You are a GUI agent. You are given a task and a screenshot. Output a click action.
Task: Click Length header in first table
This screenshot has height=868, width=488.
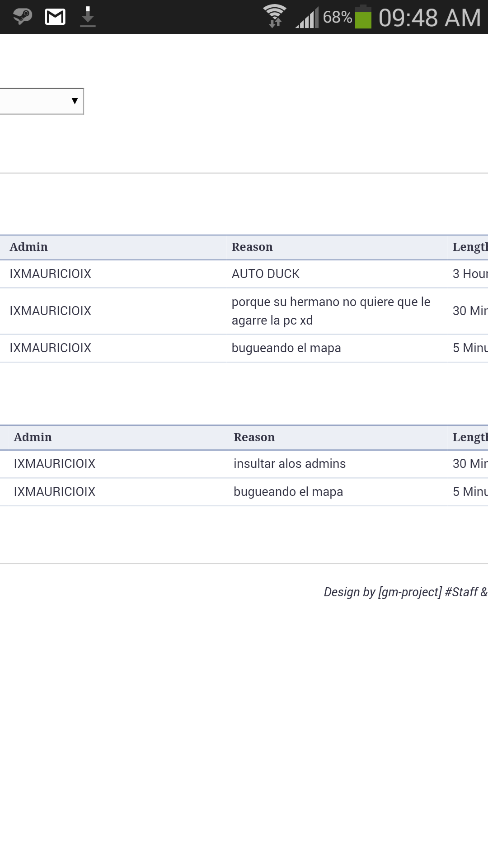pyautogui.click(x=470, y=247)
